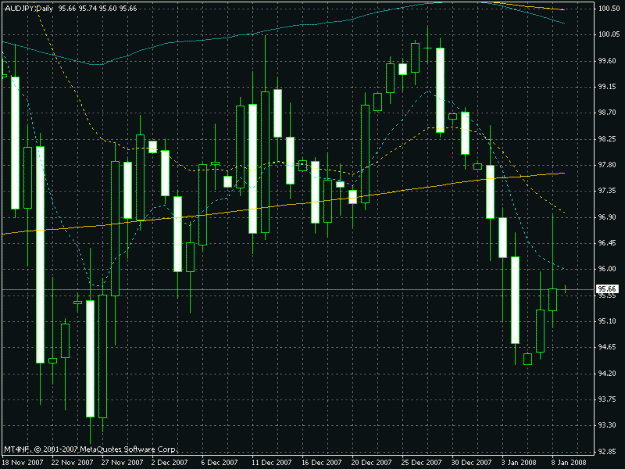Click the 100.50 price axis label
625x469 pixels.
(x=608, y=8)
